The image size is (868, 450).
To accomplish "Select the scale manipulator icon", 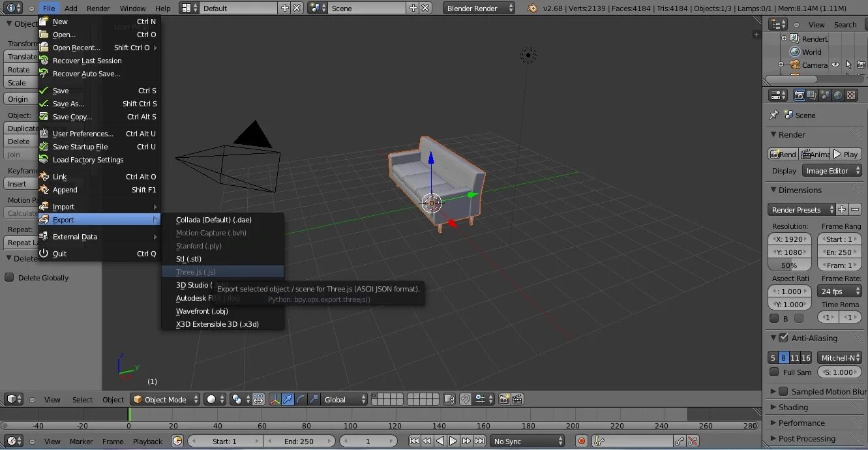I will coord(314,399).
